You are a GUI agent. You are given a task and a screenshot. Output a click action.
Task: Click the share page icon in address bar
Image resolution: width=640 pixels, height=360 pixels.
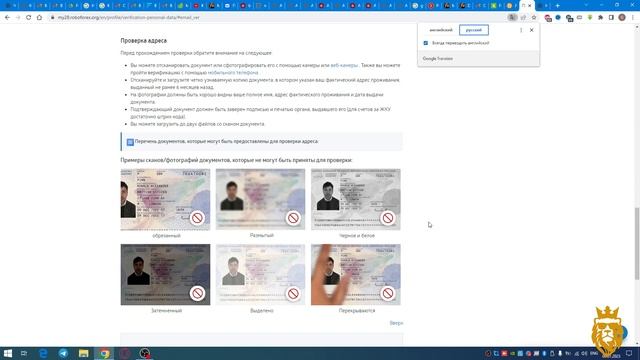523,18
